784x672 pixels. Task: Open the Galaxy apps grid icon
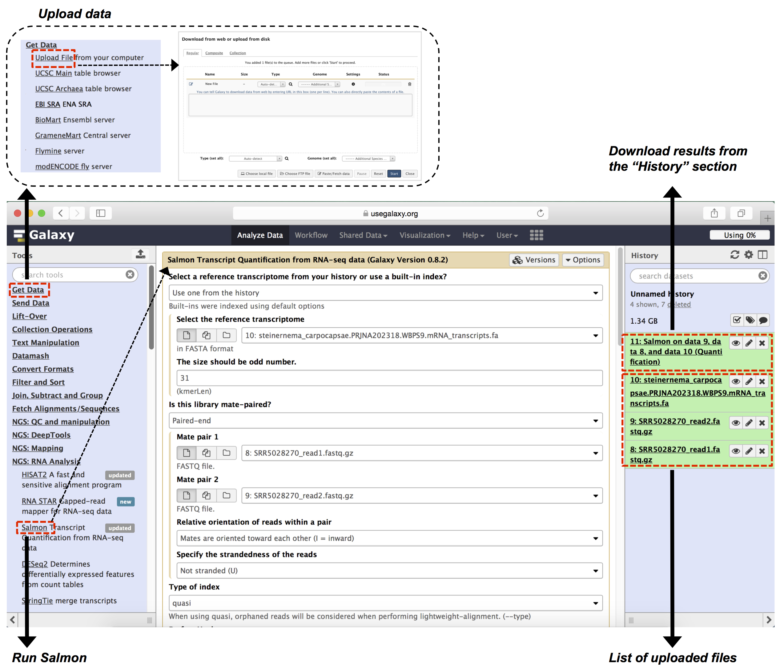(536, 235)
